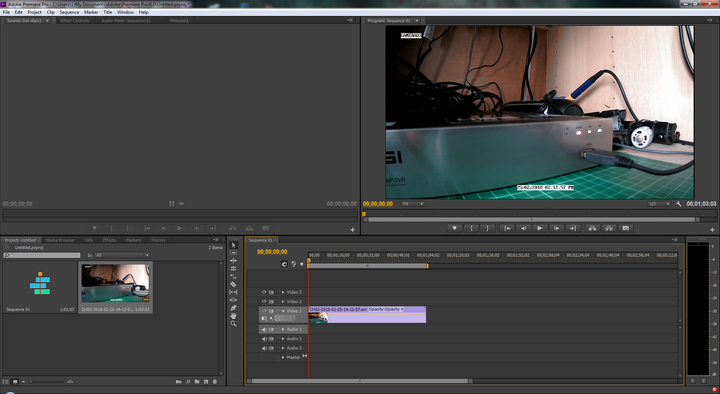Open Program monitor settings wrench icon
The width and height of the screenshot is (720, 394).
(x=679, y=203)
